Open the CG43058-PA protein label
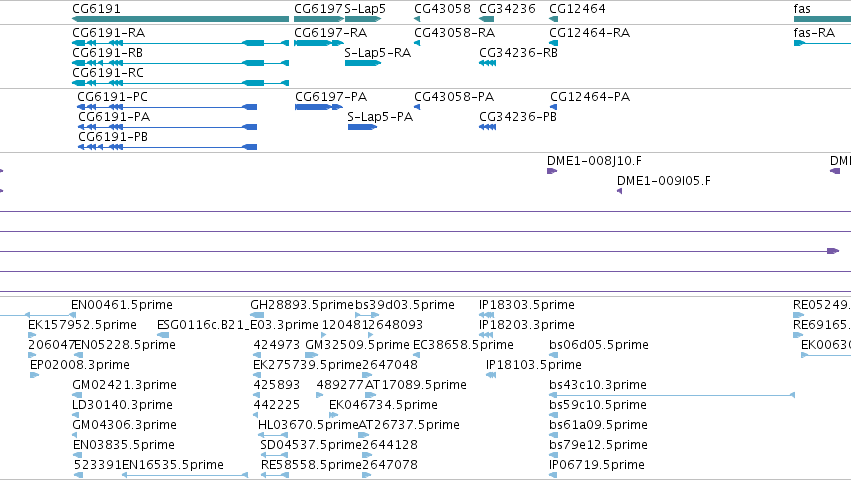This screenshot has width=851, height=480. pyautogui.click(x=454, y=97)
